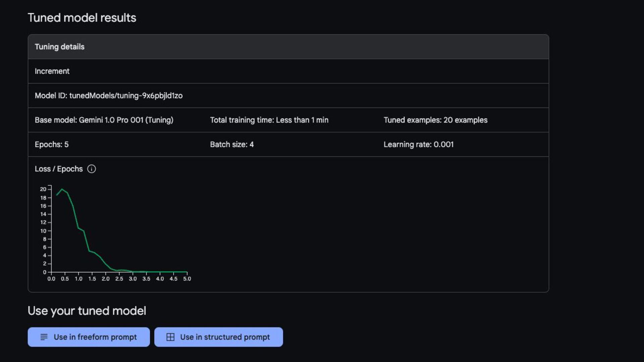Click the Tuned model results heading
Screen dimensions: 644x362
tap(82, 18)
